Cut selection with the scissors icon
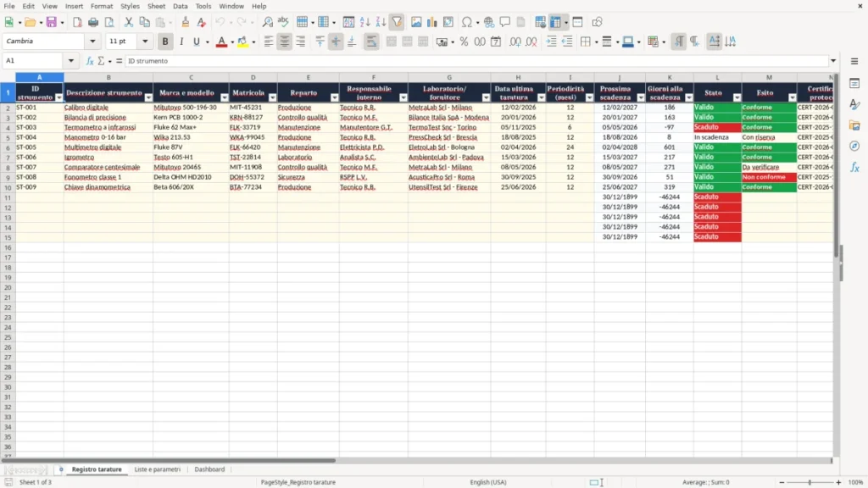868x488 pixels. (x=129, y=22)
